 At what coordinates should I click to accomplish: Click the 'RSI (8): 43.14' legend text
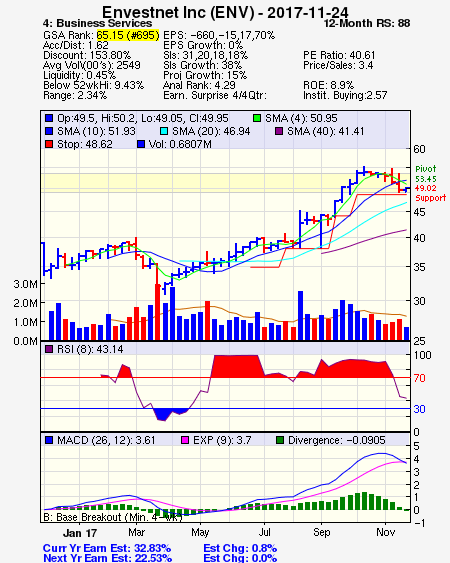click(x=90, y=349)
